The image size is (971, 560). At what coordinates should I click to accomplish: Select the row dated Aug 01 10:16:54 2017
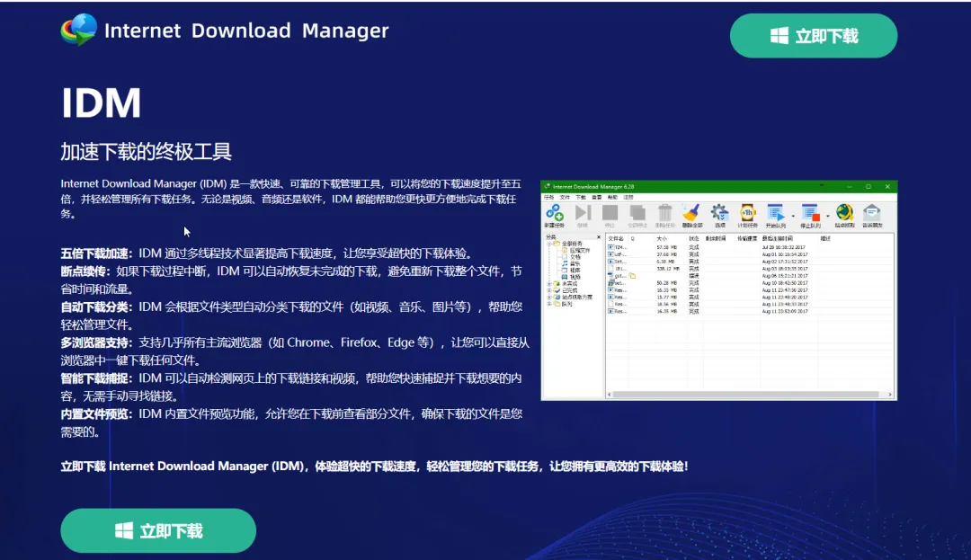[x=750, y=254]
